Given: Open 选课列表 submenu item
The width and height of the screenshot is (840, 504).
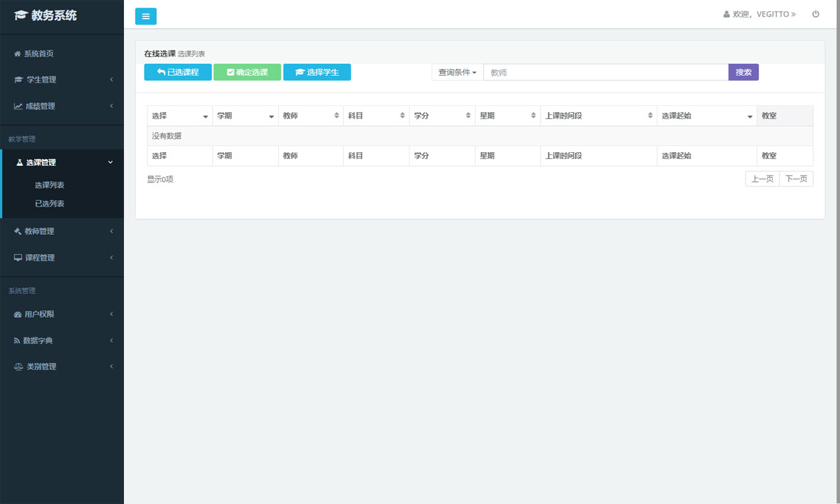Looking at the screenshot, I should point(50,185).
